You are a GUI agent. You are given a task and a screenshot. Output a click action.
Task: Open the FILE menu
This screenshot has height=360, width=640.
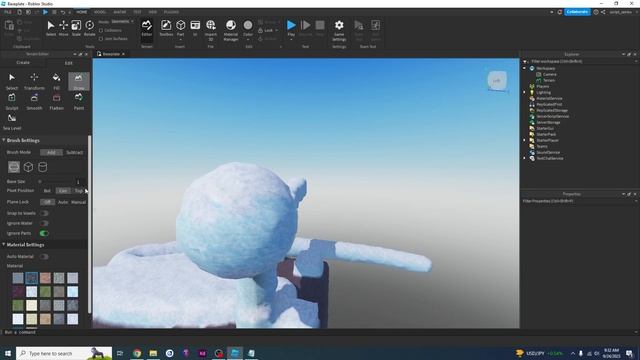tap(7, 12)
